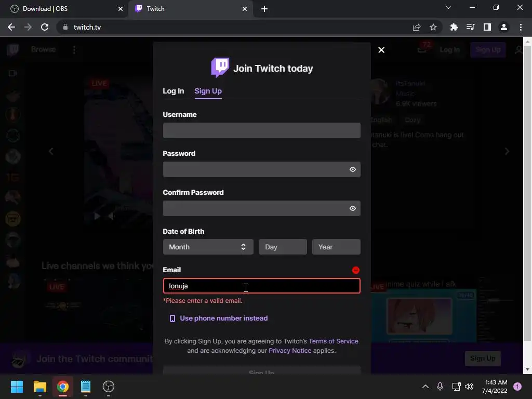Show Confirm Password using eye icon
The width and height of the screenshot is (532, 399).
tap(353, 208)
